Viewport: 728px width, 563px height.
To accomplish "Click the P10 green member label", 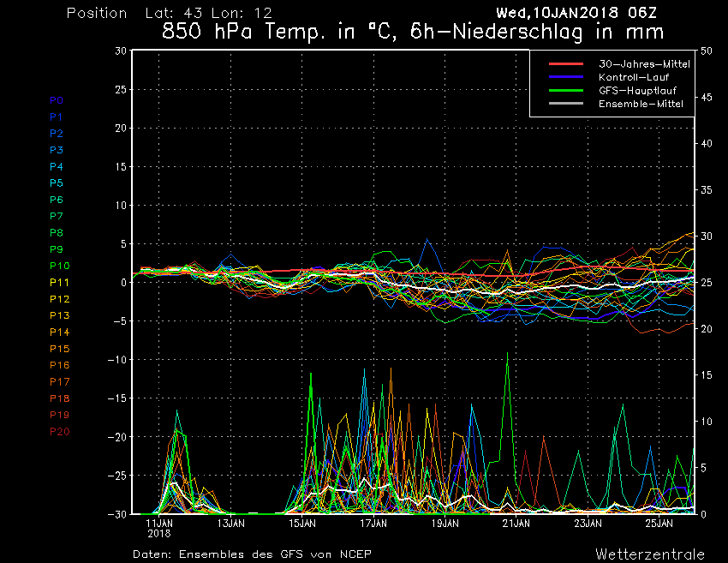I will 59,266.
